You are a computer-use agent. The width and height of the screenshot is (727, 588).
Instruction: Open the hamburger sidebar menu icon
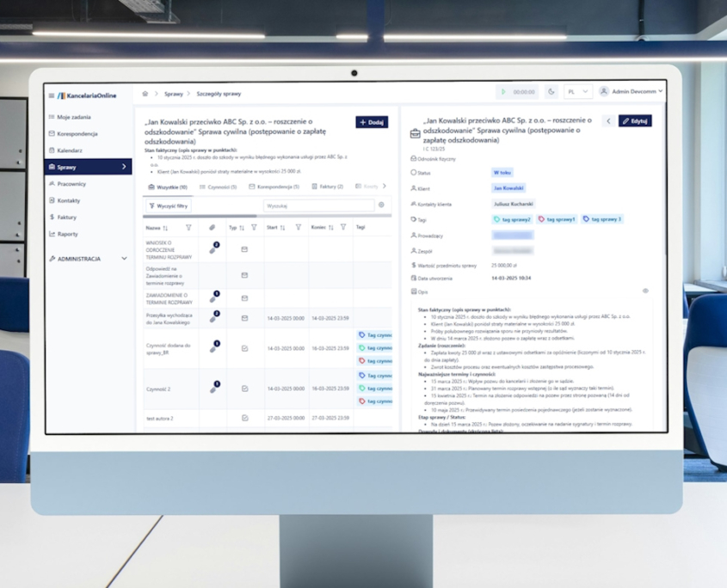[x=52, y=95]
